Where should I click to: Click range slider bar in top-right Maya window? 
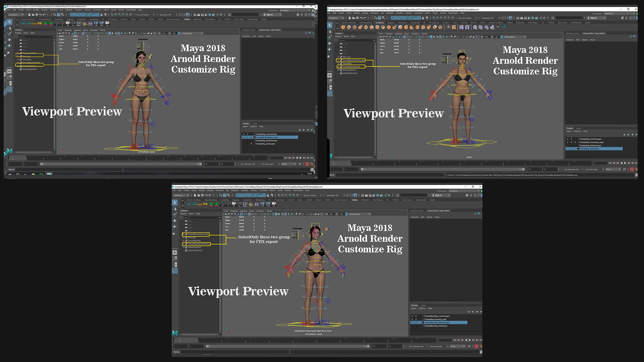pyautogui.click(x=443, y=169)
